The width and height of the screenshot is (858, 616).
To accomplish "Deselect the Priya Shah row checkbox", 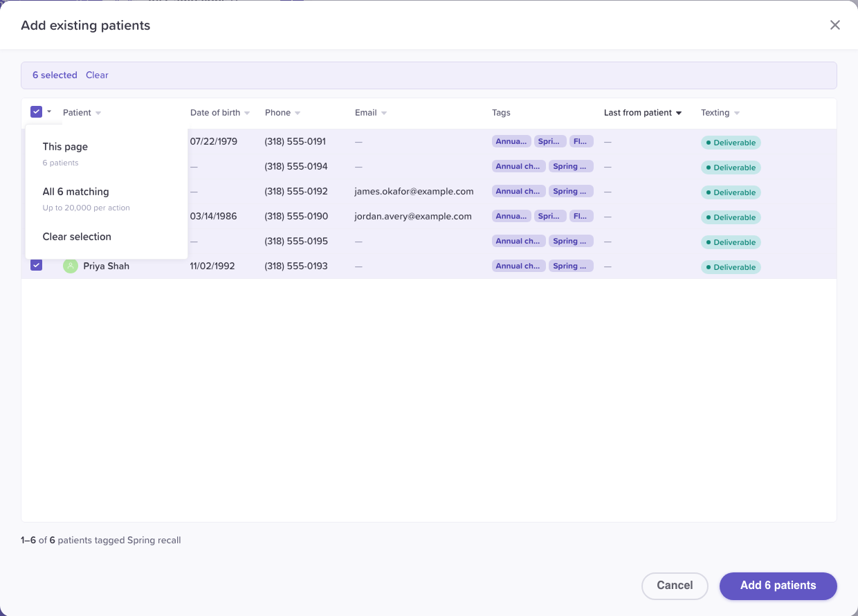I will pos(37,265).
